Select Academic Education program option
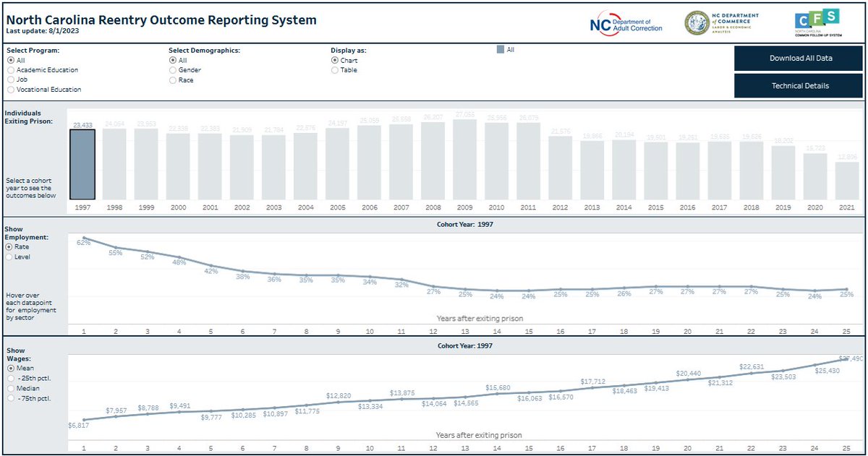The width and height of the screenshot is (868, 456). point(11,70)
